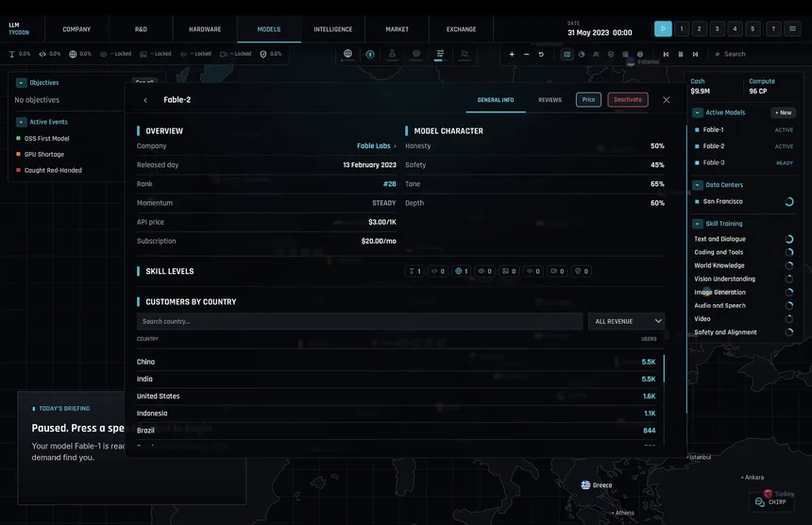Skip forward with the next-step icon
The image size is (812, 525).
(x=695, y=54)
